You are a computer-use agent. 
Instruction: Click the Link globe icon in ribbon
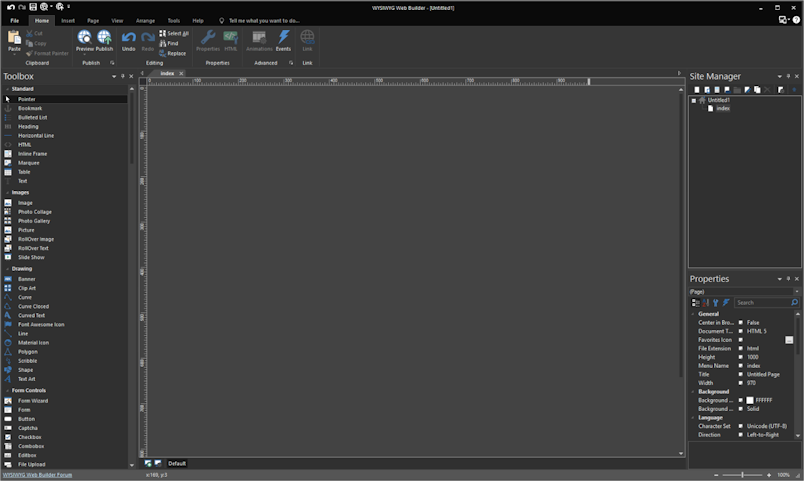(x=307, y=37)
